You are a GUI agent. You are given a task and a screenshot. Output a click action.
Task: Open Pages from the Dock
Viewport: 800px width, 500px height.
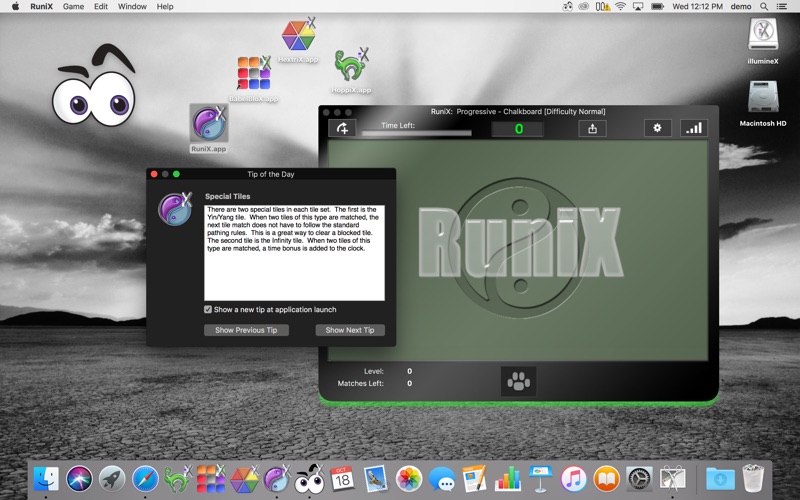point(474,479)
